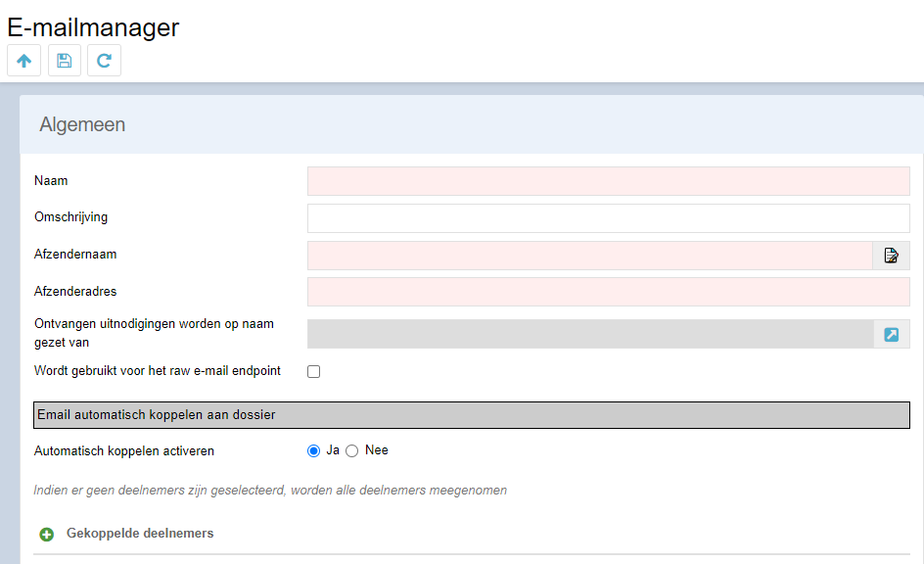
Task: Focus the Omschrijving input field
Action: (608, 218)
